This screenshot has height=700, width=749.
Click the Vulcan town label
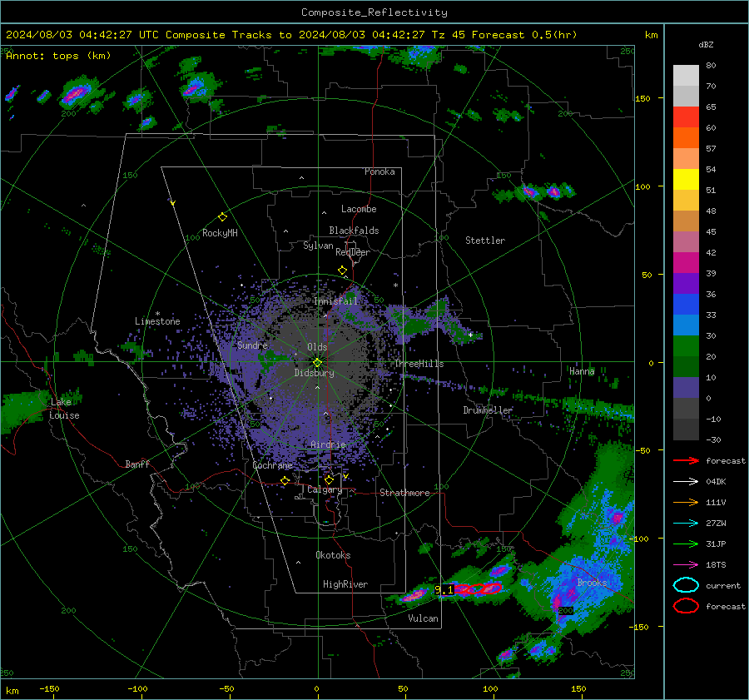(423, 618)
